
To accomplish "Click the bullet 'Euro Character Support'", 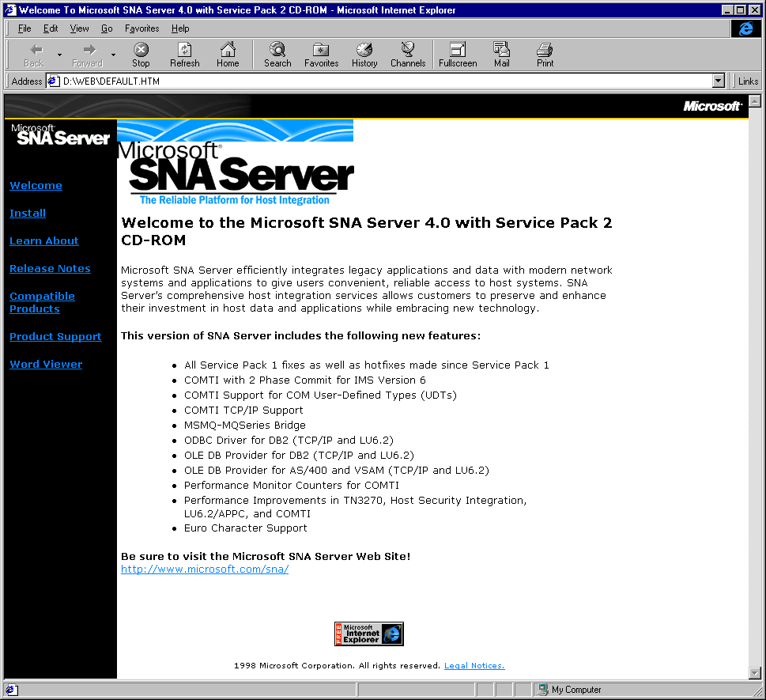I will [x=245, y=528].
